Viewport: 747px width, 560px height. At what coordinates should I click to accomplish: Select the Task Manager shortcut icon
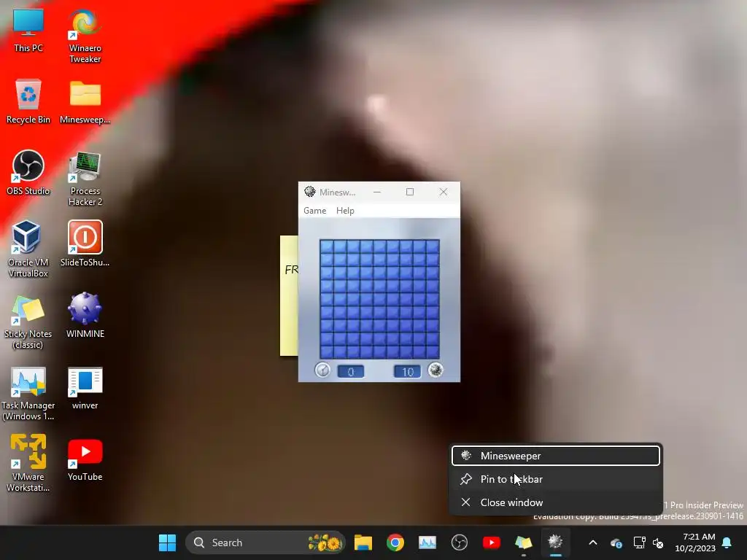click(x=28, y=393)
